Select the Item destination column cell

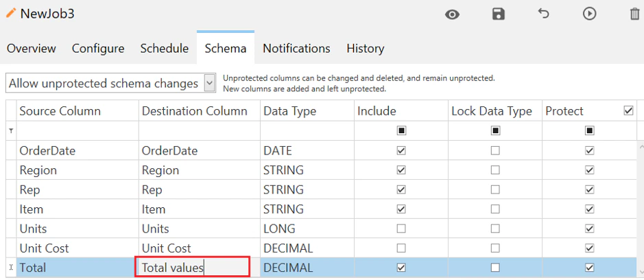tap(200, 209)
